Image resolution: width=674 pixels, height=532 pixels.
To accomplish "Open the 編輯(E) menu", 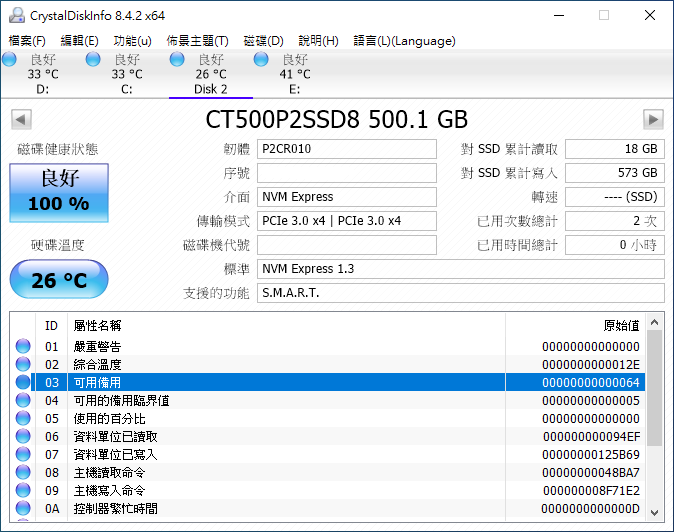I will tap(80, 41).
